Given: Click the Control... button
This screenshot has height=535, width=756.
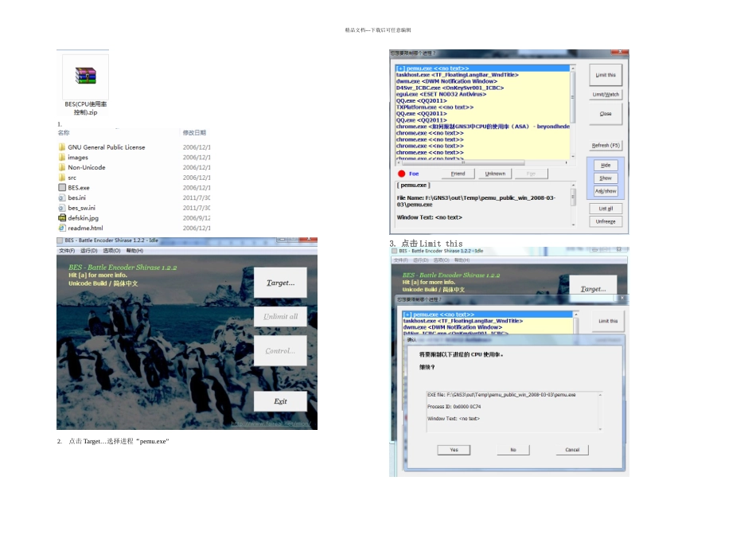Looking at the screenshot, I should click(x=280, y=351).
